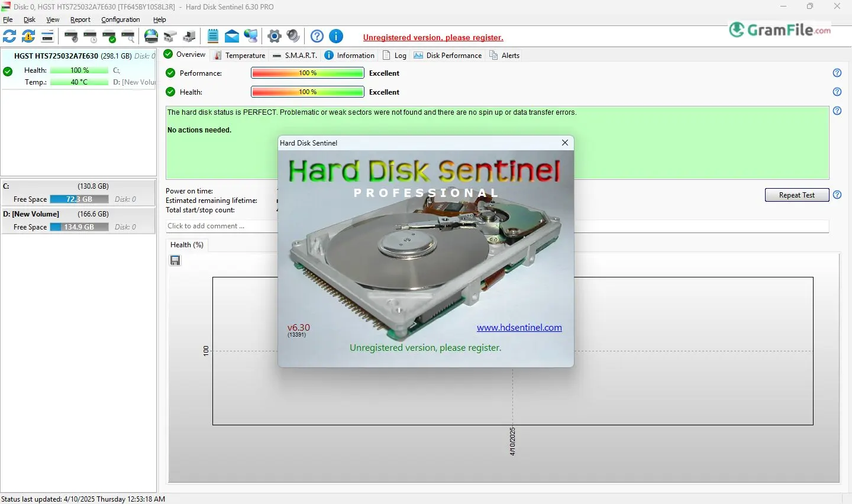This screenshot has height=504, width=852.
Task: Click the C: free space 72.3 GB bar
Action: click(x=79, y=199)
